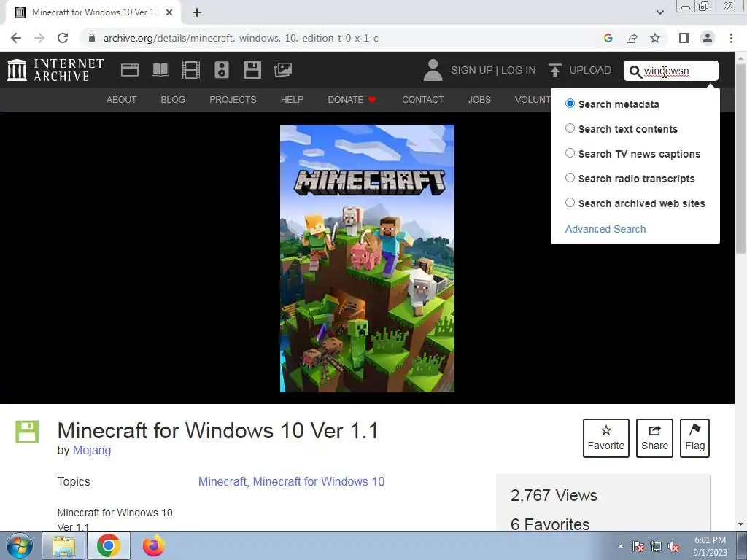The image size is (747, 560).
Task: Open the Web (Wayback) icon in navbar
Action: click(x=130, y=70)
